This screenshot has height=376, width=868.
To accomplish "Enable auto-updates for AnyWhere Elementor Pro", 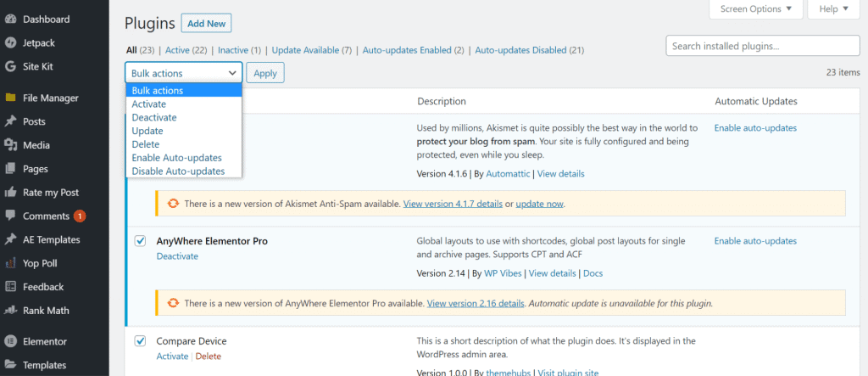I will pos(755,241).
